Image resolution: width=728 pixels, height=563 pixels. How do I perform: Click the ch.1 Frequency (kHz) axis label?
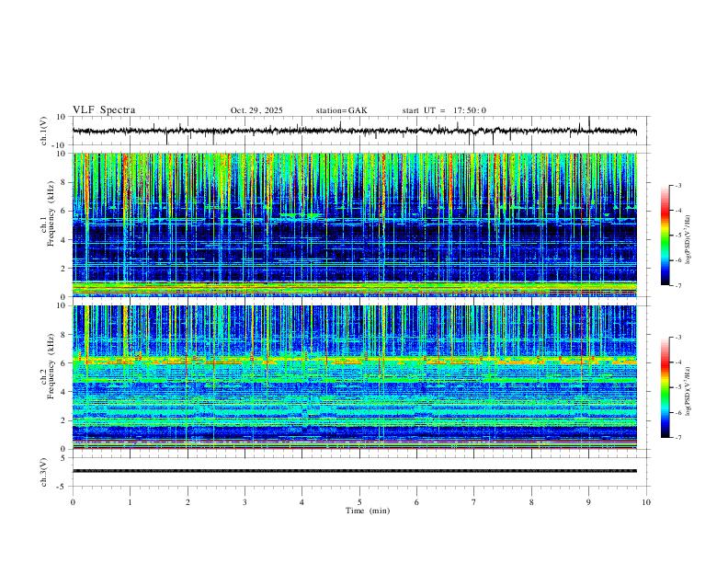[48, 213]
